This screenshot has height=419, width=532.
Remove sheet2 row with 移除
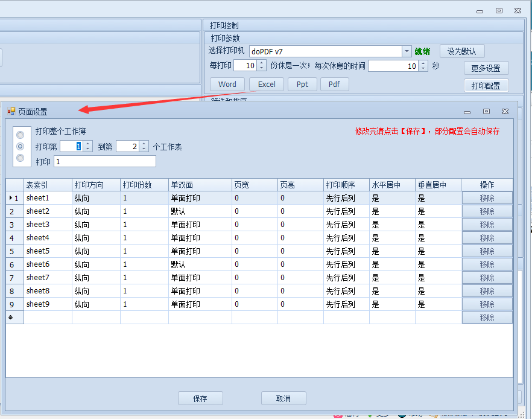487,211
